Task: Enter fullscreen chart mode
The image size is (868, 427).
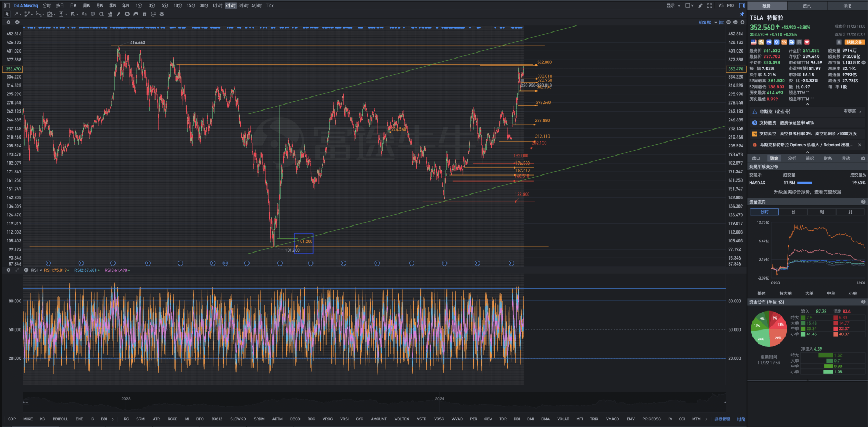Action: 710,5
